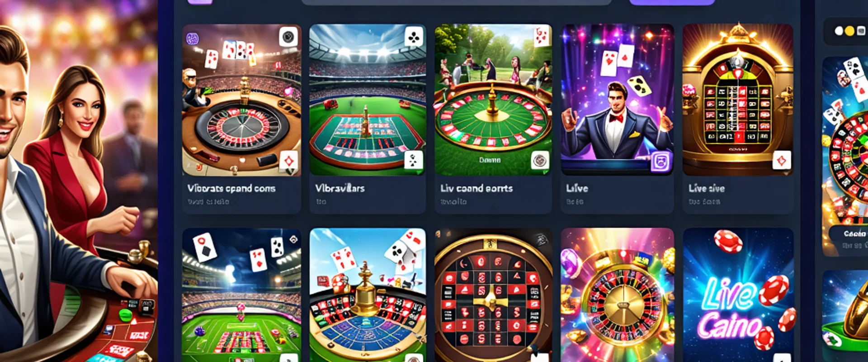Click the purple button at top right

pos(672,2)
